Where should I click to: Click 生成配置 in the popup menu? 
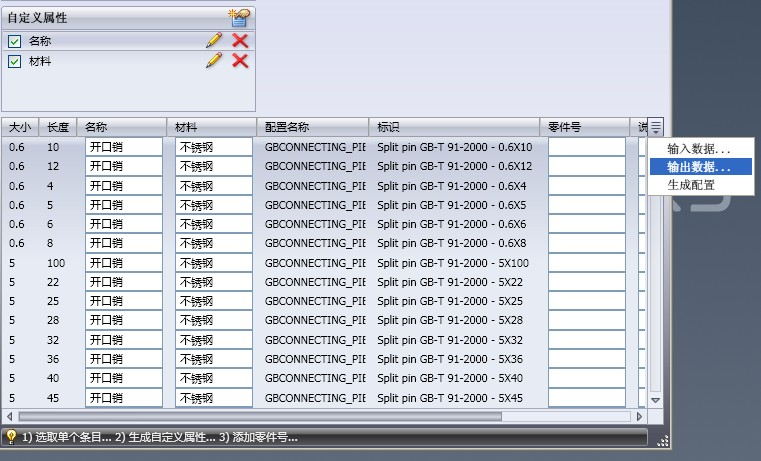coord(691,185)
